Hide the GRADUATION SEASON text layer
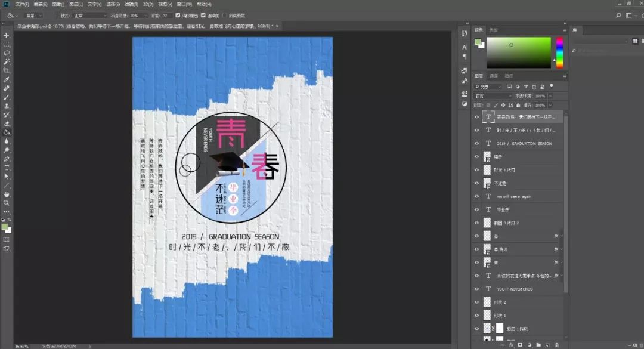644x349 pixels. pyautogui.click(x=477, y=143)
